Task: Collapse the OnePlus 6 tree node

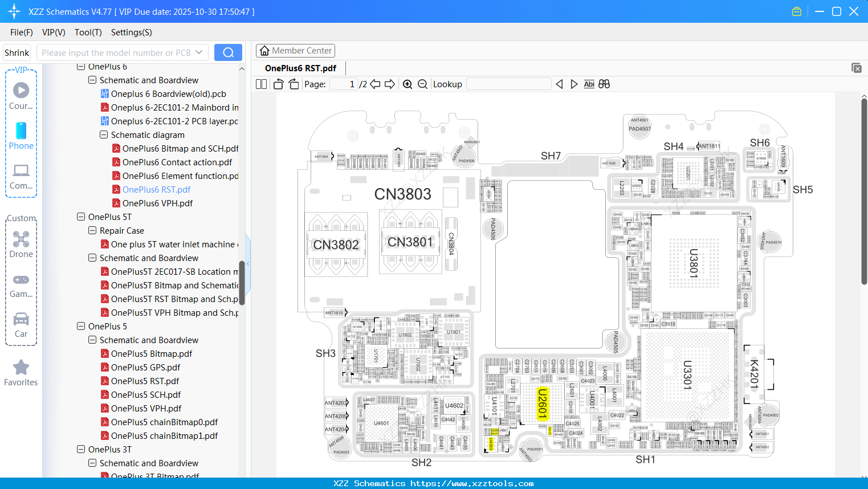Action: (x=81, y=67)
